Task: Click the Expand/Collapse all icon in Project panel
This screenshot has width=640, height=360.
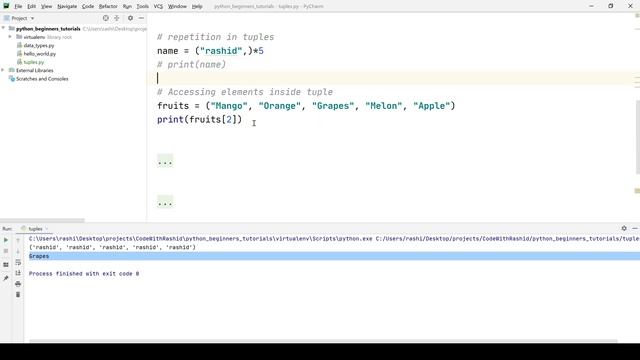Action: point(117,18)
